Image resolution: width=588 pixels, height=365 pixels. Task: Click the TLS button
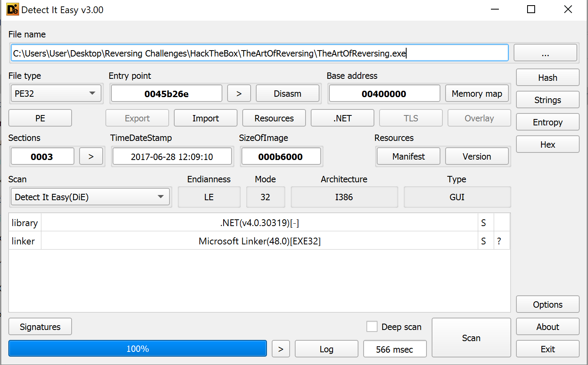411,118
